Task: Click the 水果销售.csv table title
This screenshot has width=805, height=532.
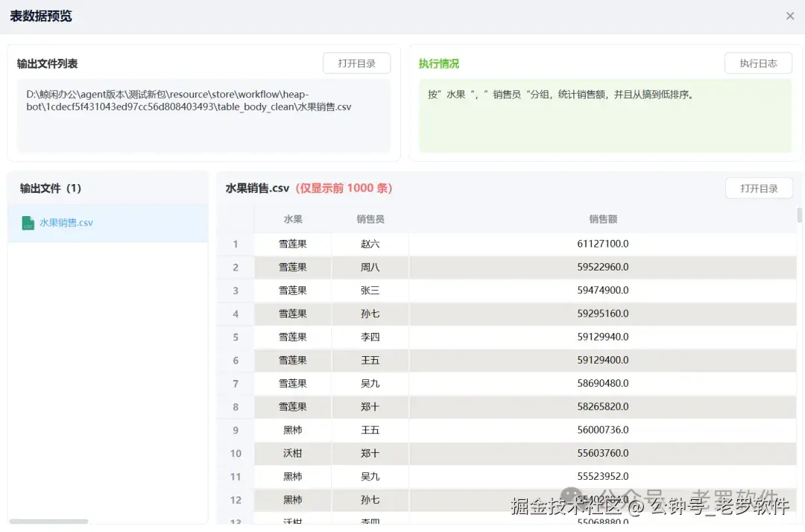Action: point(257,189)
